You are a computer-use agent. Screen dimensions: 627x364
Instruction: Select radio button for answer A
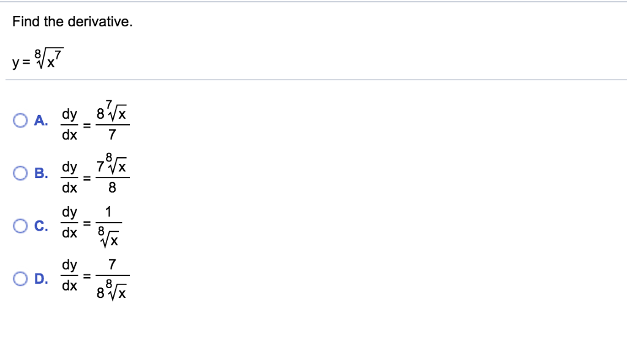[x=20, y=121]
